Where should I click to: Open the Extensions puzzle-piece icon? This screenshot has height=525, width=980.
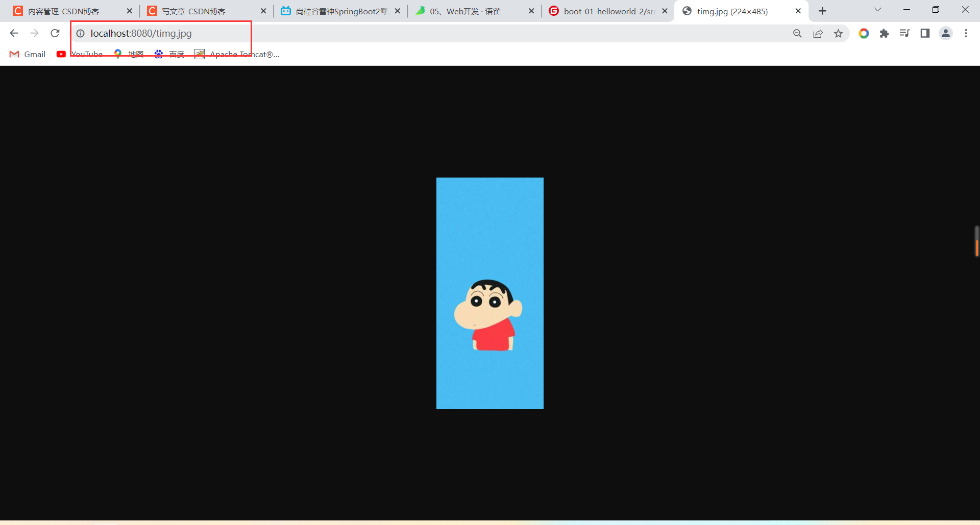pyautogui.click(x=885, y=33)
